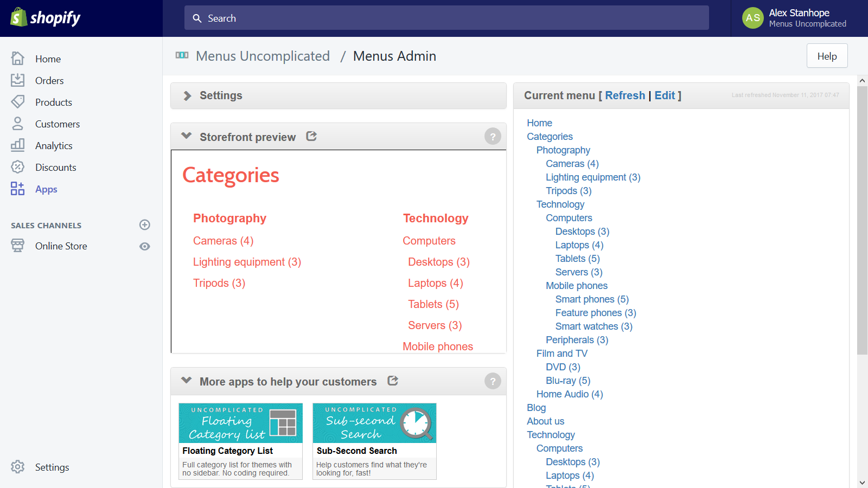The height and width of the screenshot is (488, 868).
Task: Open the Storefront preview help question mark
Action: point(493,136)
